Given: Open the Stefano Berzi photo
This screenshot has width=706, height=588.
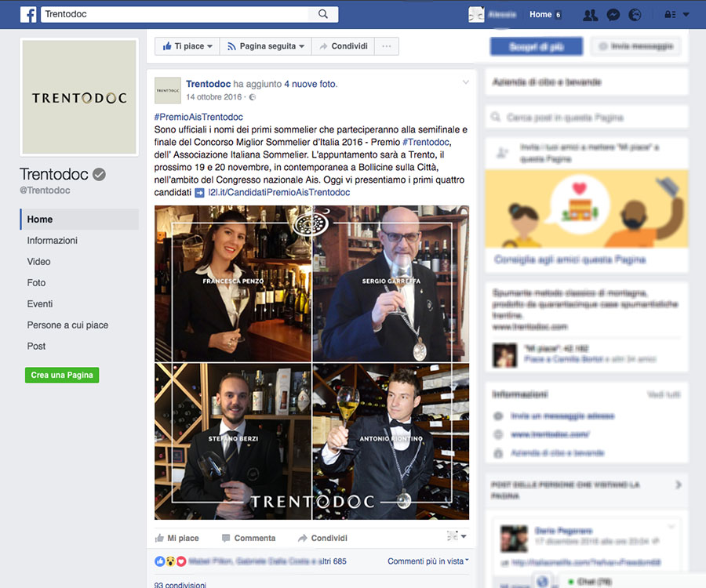Looking at the screenshot, I should pos(233,441).
